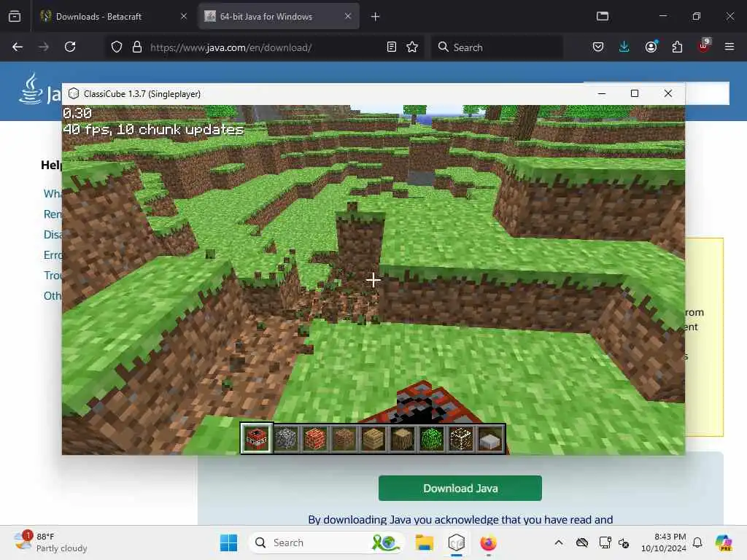Open Firefox application hamburger menu
This screenshot has width=747, height=560.
729,47
